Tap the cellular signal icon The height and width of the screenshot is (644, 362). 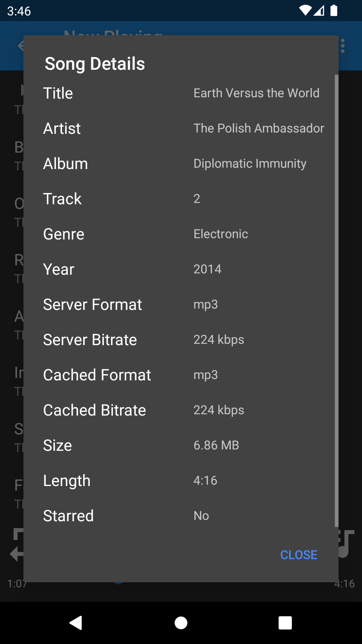(x=319, y=11)
